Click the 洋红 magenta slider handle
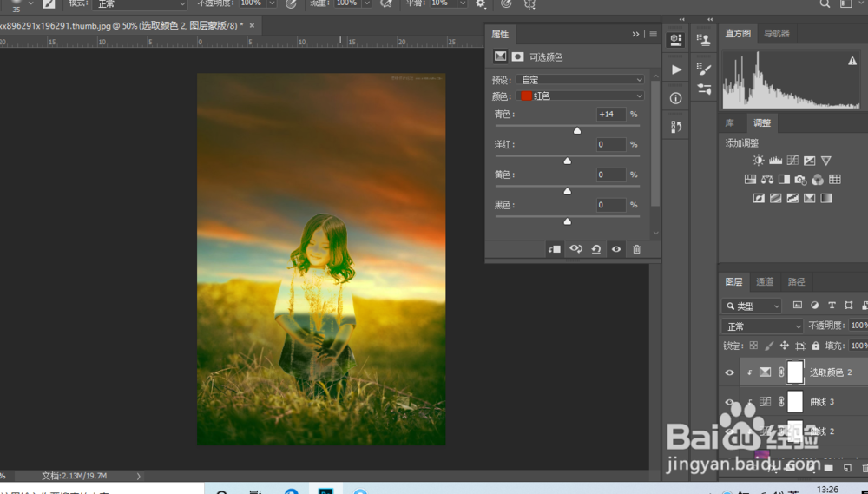 (x=567, y=161)
